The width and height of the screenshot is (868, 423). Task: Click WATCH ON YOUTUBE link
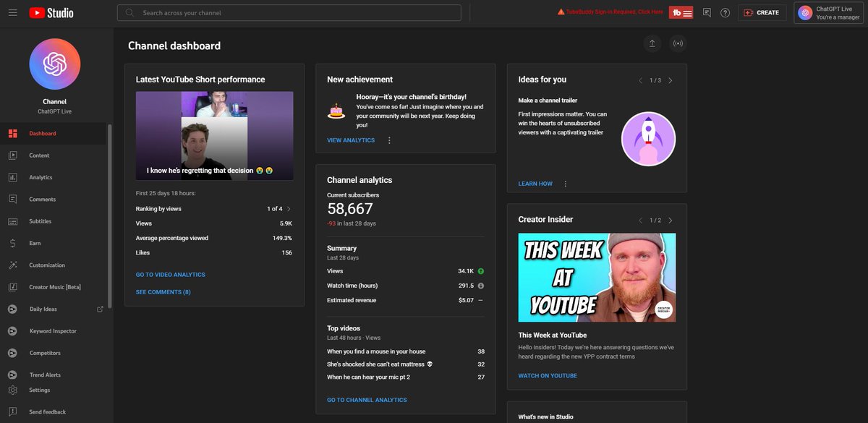click(x=548, y=376)
